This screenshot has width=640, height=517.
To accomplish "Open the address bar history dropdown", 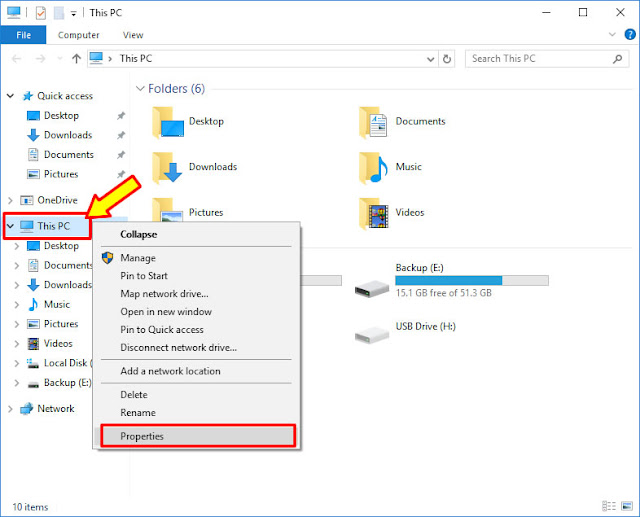I will pyautogui.click(x=430, y=59).
